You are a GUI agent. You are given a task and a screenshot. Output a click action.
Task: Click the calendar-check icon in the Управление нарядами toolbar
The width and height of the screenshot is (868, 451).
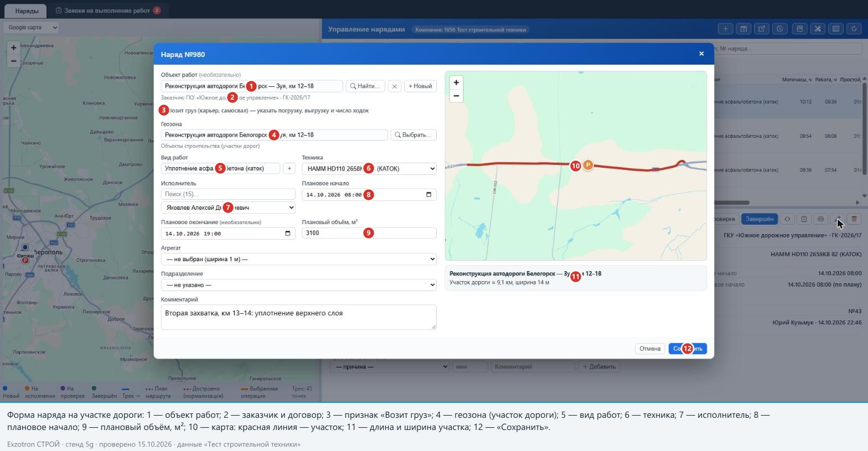click(743, 29)
